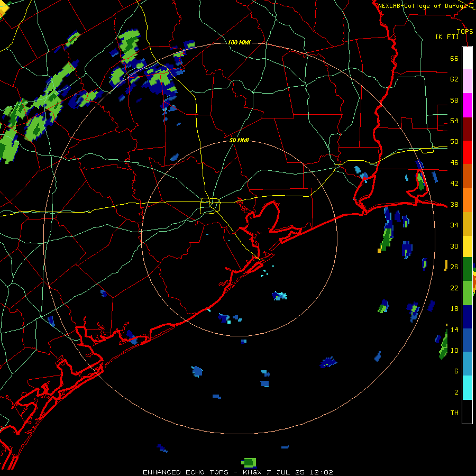Select the dark red legend color block

point(467,129)
